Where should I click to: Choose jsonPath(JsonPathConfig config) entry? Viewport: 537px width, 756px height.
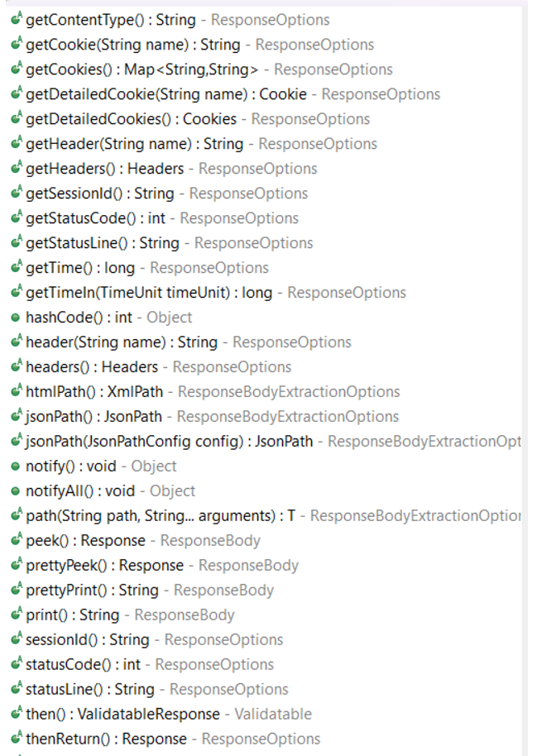[266, 441]
